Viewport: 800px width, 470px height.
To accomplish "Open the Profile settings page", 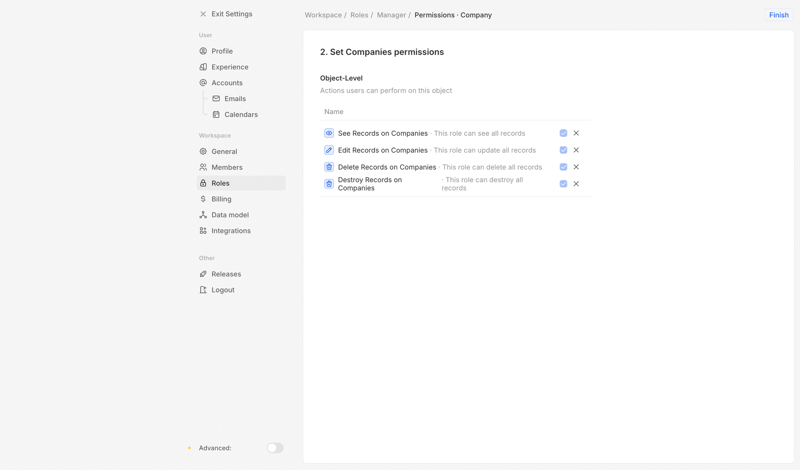I will (x=241, y=51).
